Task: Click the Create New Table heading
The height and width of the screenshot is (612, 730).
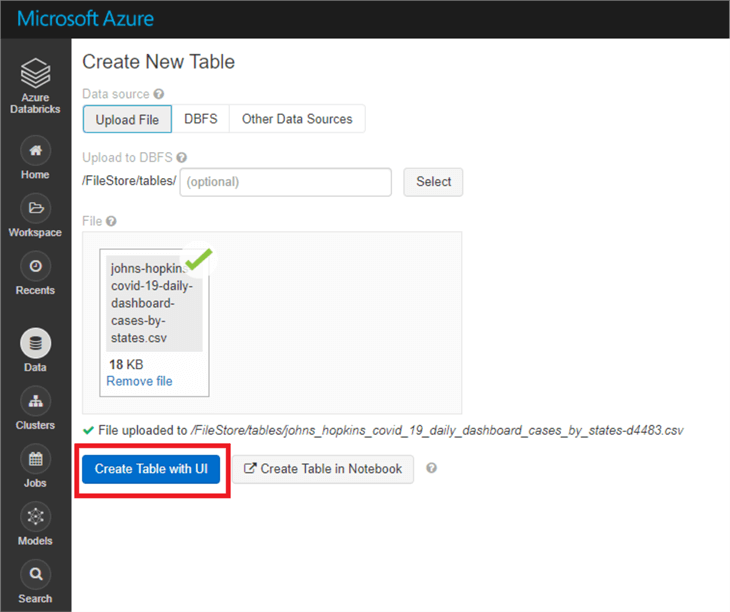Action: [x=158, y=62]
